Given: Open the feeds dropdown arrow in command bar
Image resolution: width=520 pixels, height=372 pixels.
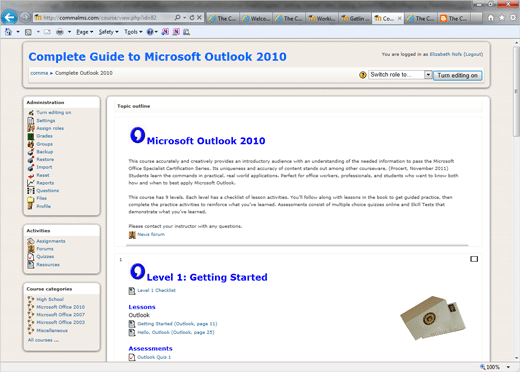Looking at the screenshot, I should click(x=38, y=32).
